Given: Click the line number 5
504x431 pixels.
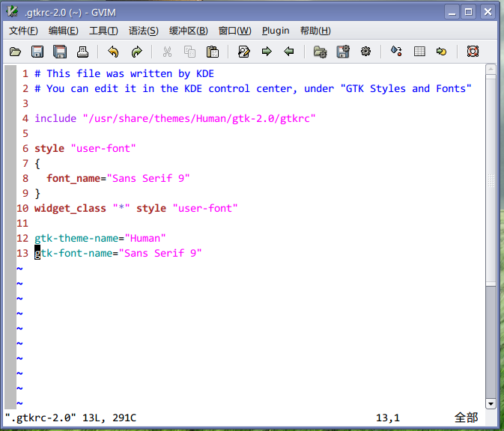Looking at the screenshot, I should point(25,134).
